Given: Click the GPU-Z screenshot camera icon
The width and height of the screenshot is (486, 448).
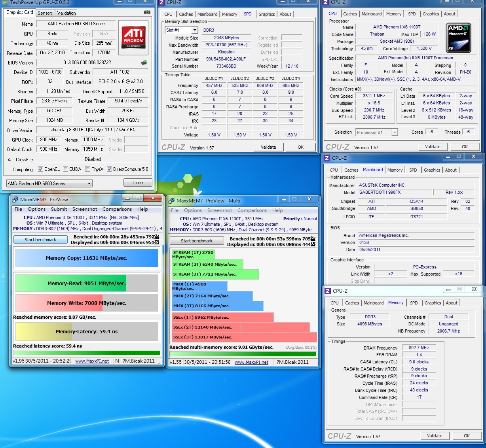Looking at the screenshot, I should pyautogui.click(x=147, y=12).
